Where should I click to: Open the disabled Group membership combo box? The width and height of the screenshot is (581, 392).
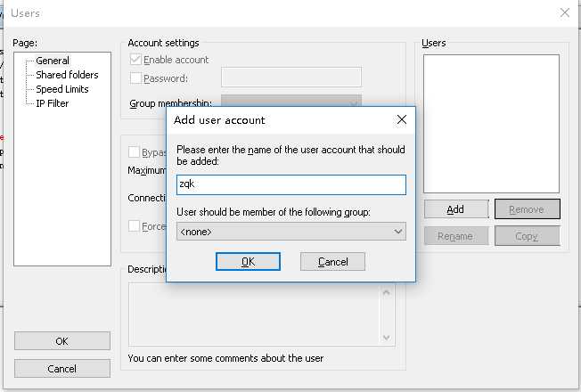click(x=291, y=101)
